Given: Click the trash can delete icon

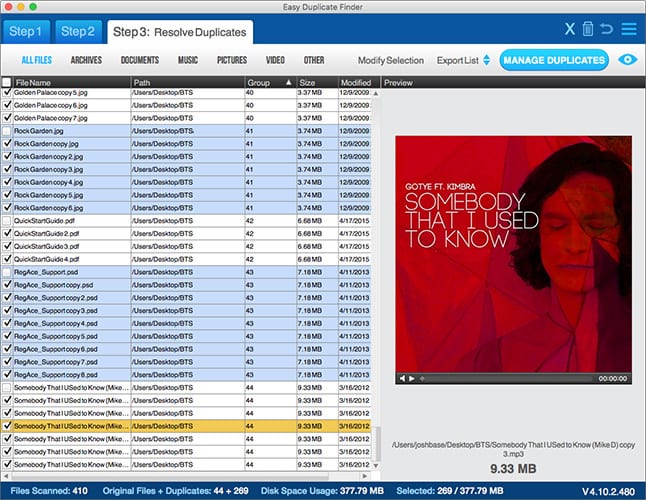Looking at the screenshot, I should click(x=588, y=30).
